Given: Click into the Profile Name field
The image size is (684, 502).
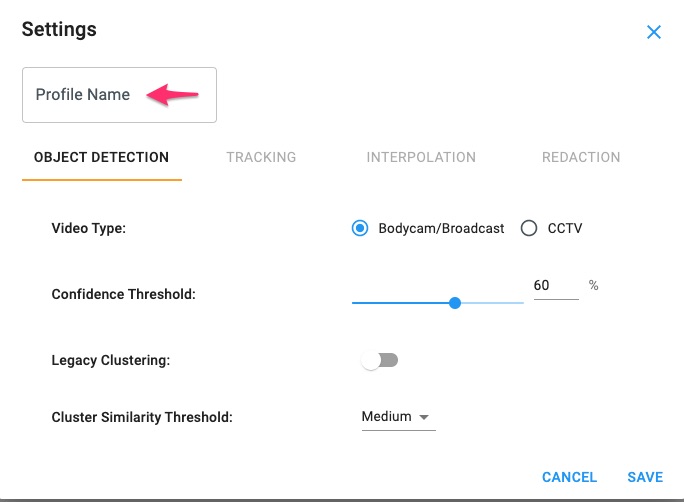Looking at the screenshot, I should click(119, 95).
